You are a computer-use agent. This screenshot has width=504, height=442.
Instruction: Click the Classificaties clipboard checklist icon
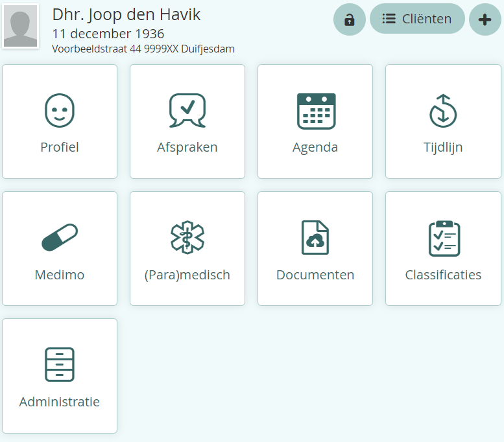pyautogui.click(x=444, y=237)
